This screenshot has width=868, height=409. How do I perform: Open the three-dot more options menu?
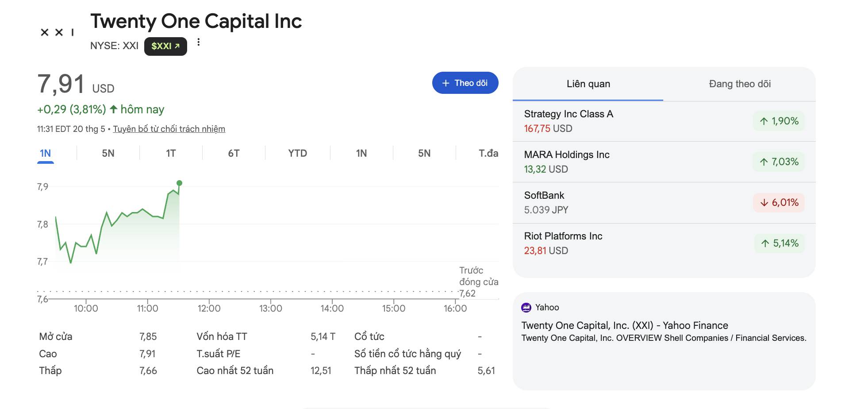pyautogui.click(x=199, y=42)
